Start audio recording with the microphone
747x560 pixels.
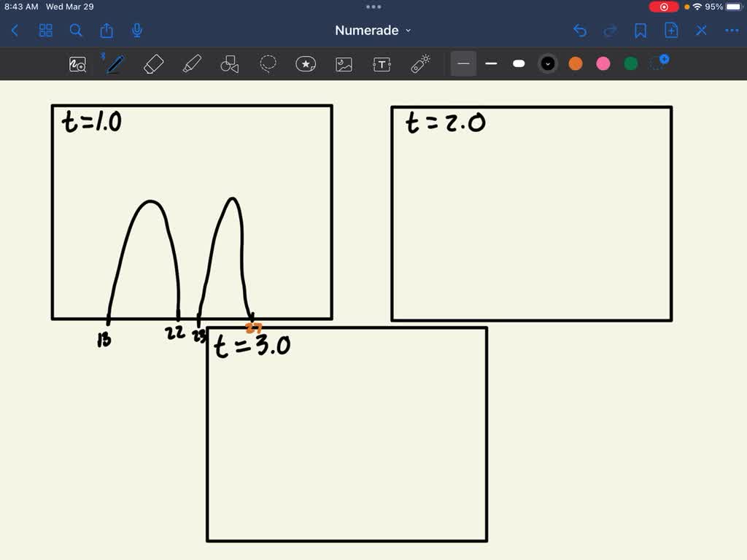(x=136, y=31)
